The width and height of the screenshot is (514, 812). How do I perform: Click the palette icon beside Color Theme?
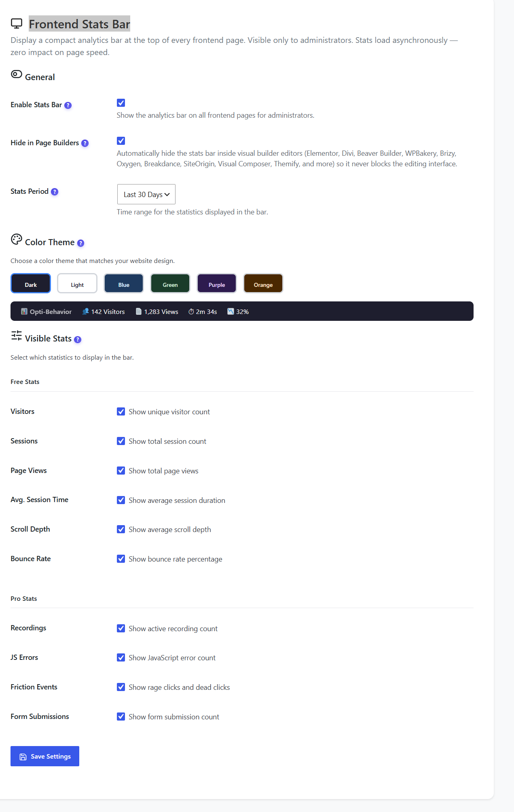(17, 239)
